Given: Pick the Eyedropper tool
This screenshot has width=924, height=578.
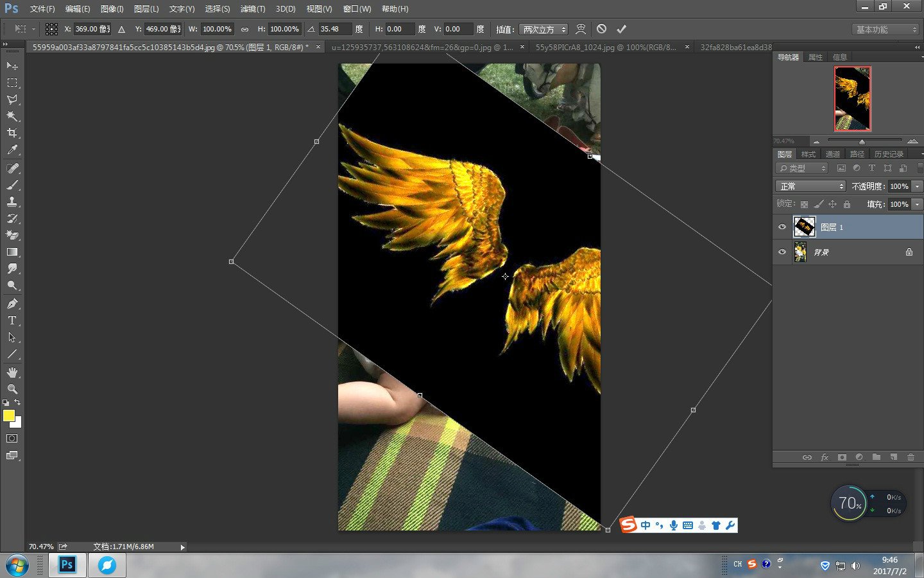Looking at the screenshot, I should point(12,150).
